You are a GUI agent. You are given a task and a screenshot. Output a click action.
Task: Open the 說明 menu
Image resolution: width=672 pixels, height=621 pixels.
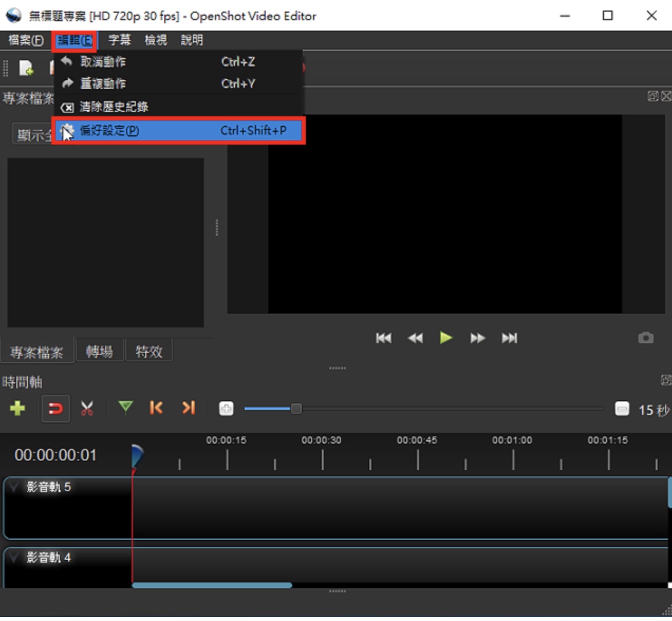192,40
